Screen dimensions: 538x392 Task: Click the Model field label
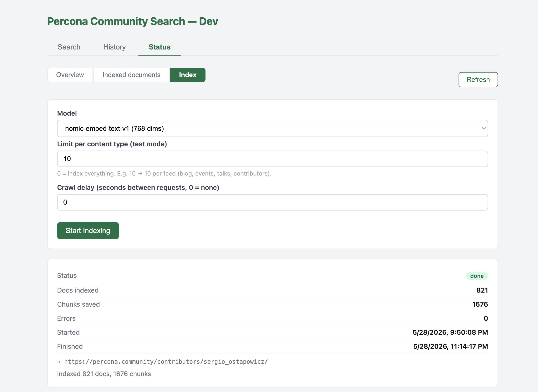pyautogui.click(x=67, y=113)
